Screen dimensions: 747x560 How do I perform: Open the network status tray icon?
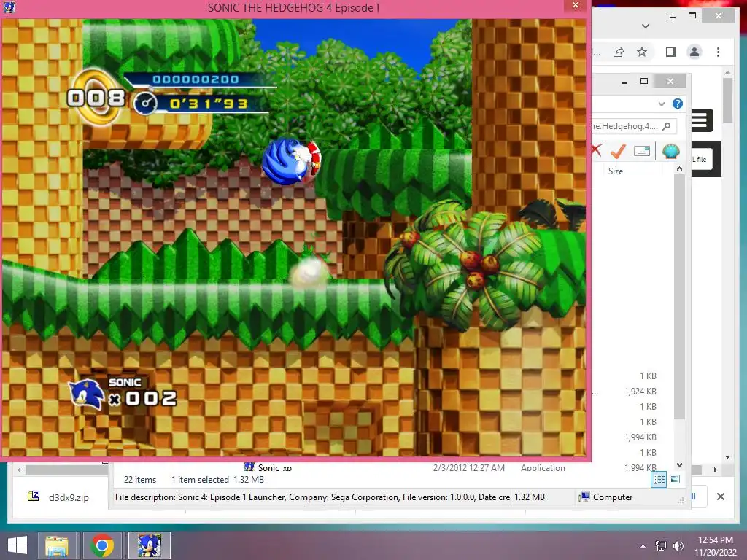(661, 546)
